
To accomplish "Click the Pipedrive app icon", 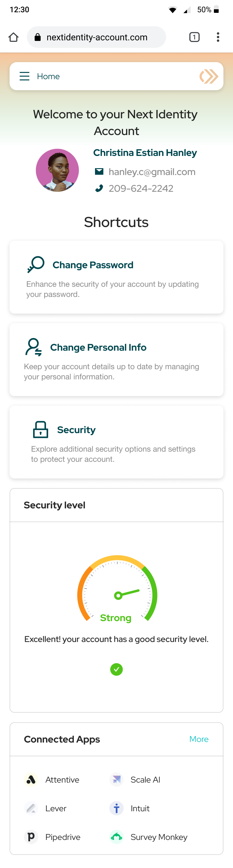I will pos(31,837).
